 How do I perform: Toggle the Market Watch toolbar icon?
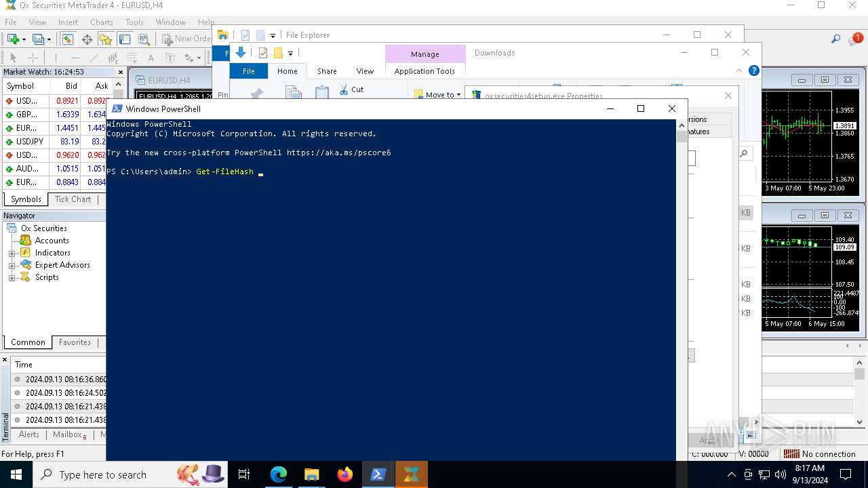67,39
